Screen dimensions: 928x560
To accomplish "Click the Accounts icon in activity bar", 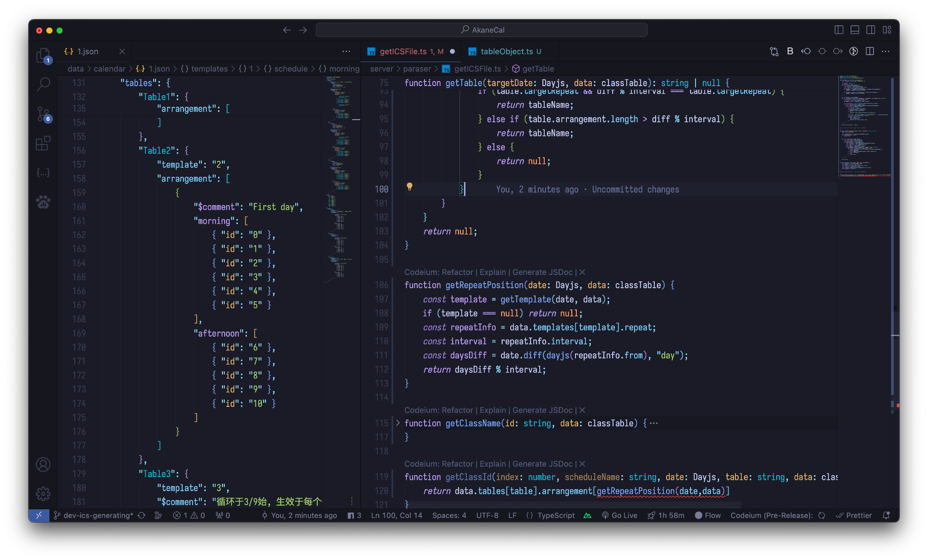I will [43, 464].
